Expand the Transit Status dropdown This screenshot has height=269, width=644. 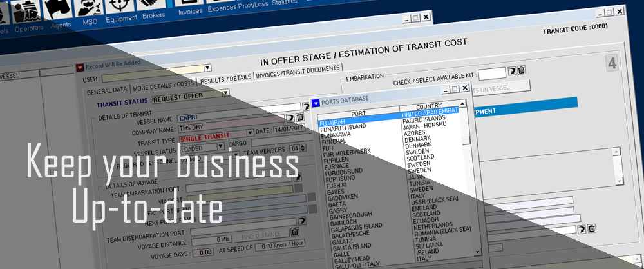(225, 92)
